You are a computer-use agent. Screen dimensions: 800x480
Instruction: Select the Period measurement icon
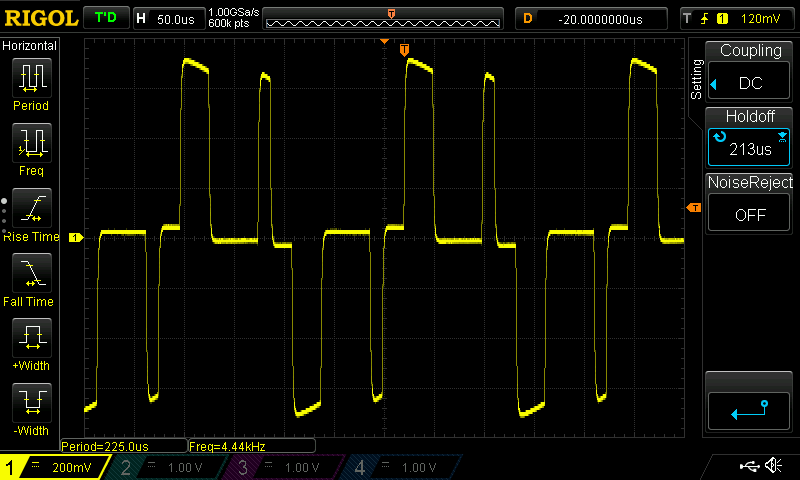(32, 78)
